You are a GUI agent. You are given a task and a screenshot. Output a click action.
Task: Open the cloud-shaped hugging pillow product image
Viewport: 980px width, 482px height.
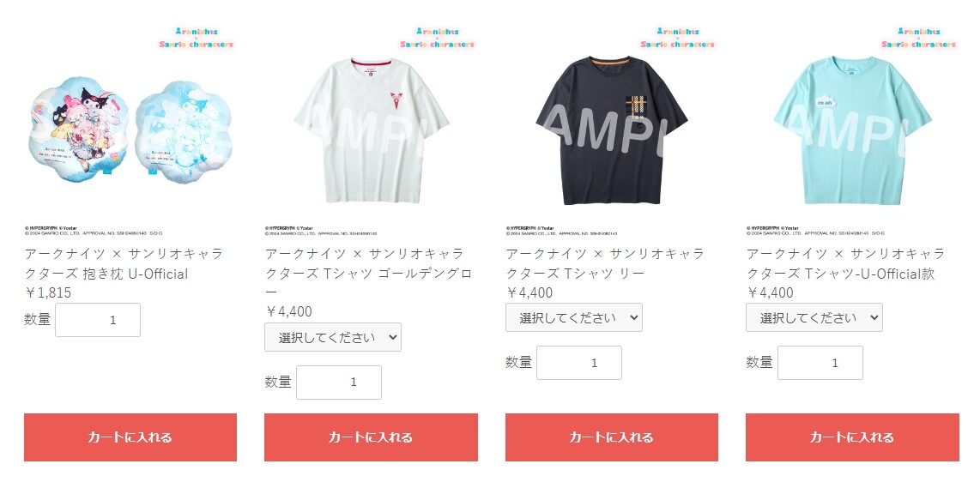pyautogui.click(x=130, y=130)
